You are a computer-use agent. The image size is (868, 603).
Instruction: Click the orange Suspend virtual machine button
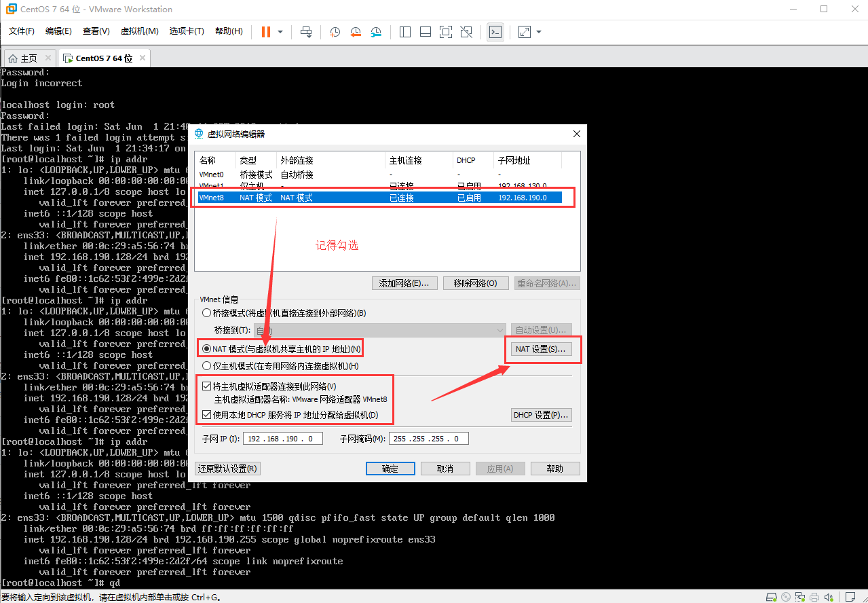265,32
